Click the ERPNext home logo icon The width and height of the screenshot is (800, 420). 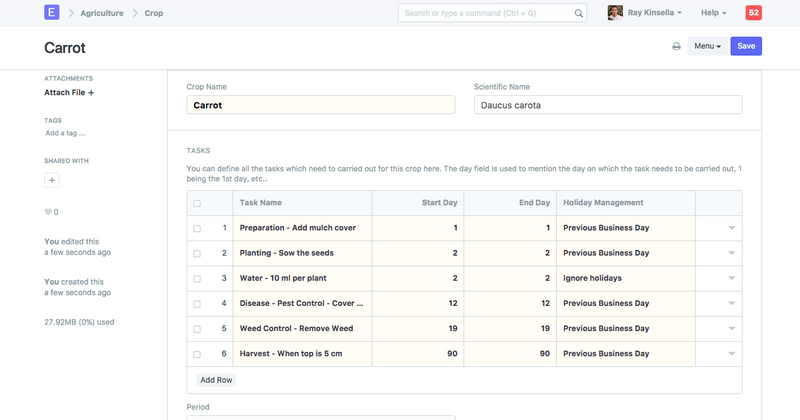(x=53, y=13)
